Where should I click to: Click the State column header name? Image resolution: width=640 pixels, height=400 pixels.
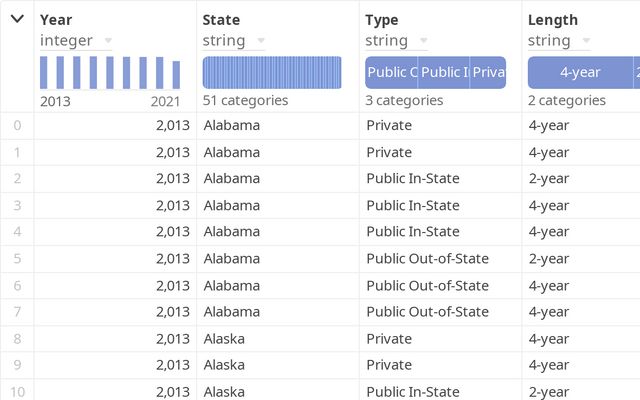coord(221,19)
